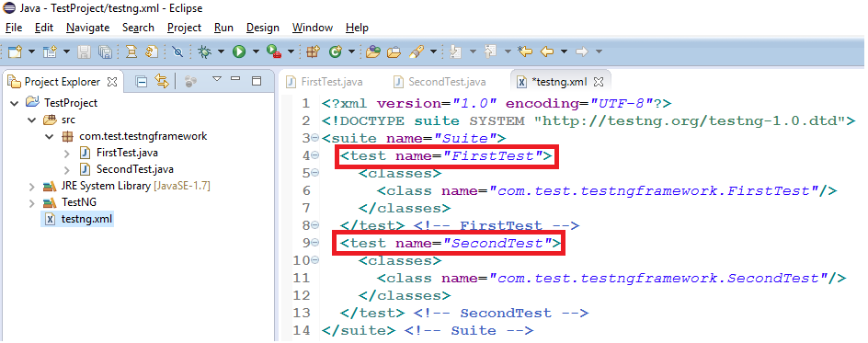Click the Save All icon
Screen dimensions: 868x343
click(x=105, y=52)
